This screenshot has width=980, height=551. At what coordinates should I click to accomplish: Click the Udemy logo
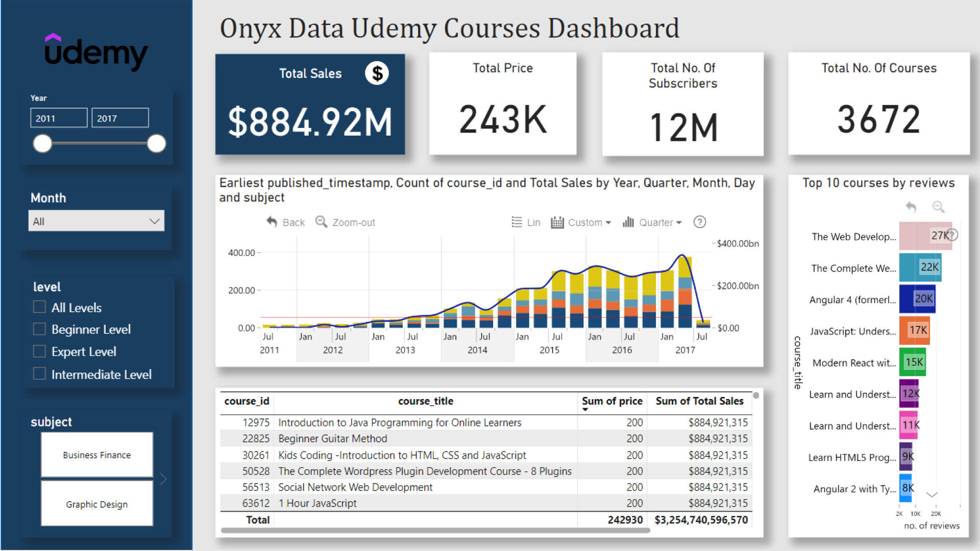coord(96,52)
